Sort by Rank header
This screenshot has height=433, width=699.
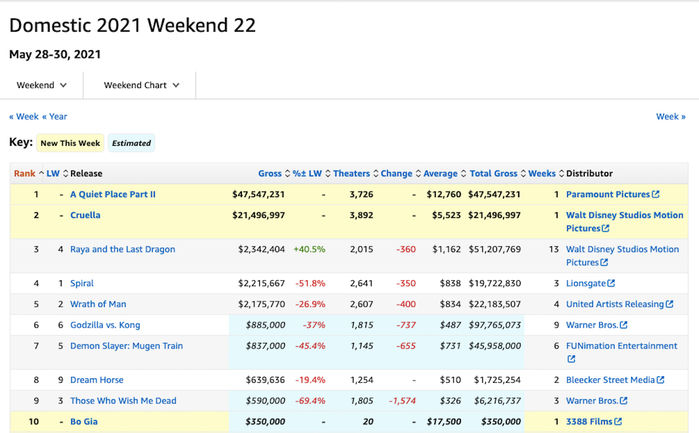click(x=25, y=173)
